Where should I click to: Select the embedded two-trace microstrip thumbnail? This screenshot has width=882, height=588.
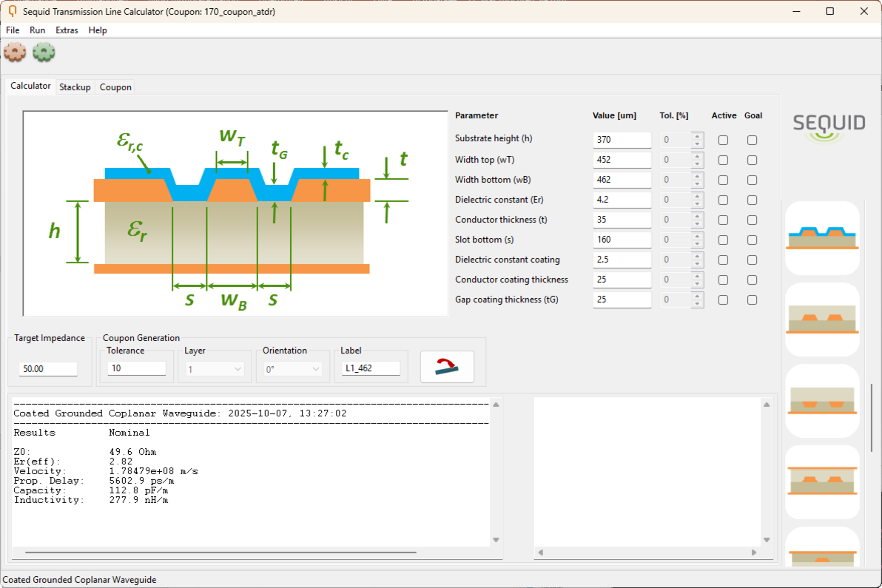[x=821, y=319]
